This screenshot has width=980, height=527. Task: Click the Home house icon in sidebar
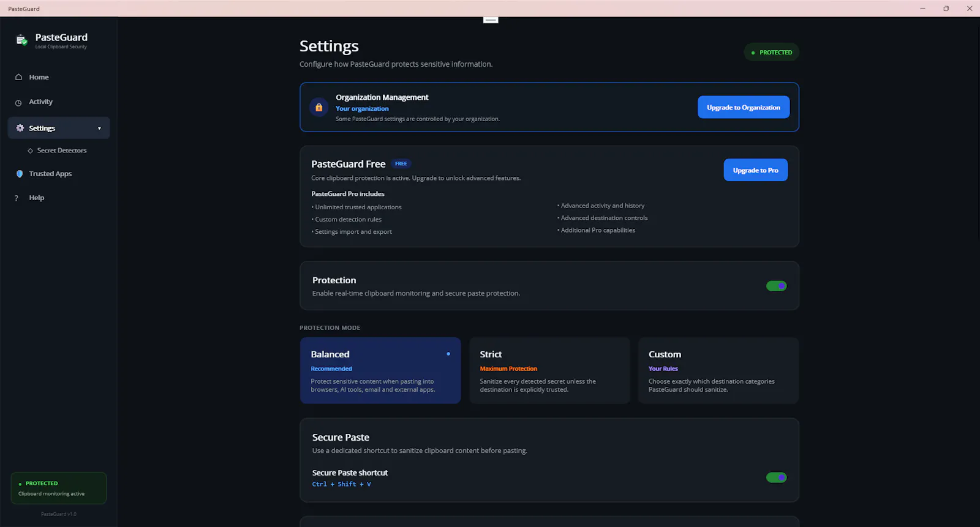(18, 77)
